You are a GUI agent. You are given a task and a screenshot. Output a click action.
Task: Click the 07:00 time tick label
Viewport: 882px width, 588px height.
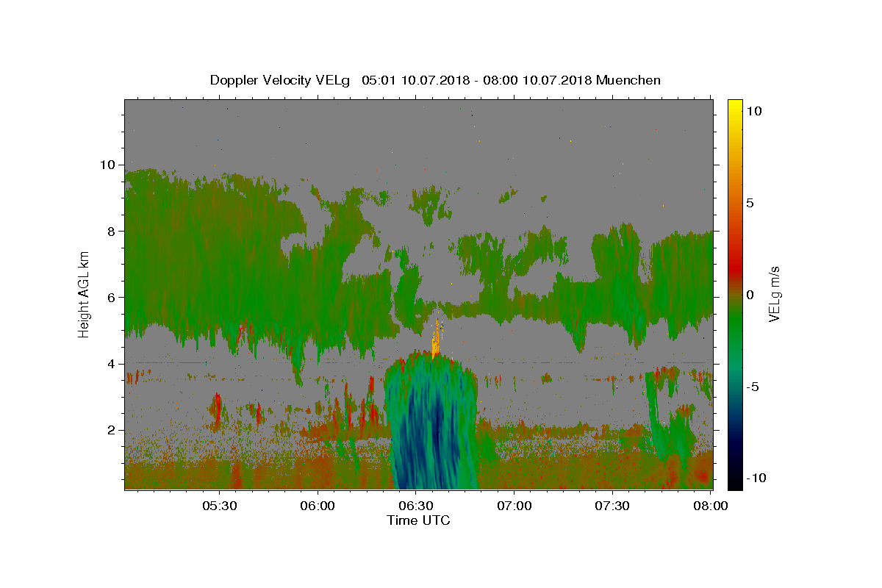(514, 506)
